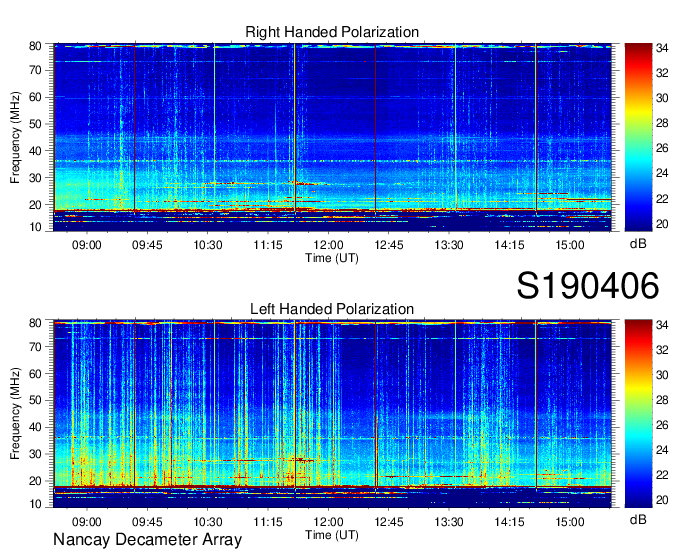Click the dB unit under Left Handed colorbar

click(x=638, y=520)
